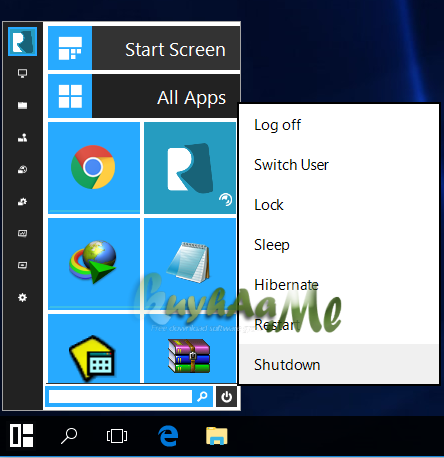This screenshot has height=458, width=444.
Task: Select Lock from the power menu
Action: [x=339, y=205]
